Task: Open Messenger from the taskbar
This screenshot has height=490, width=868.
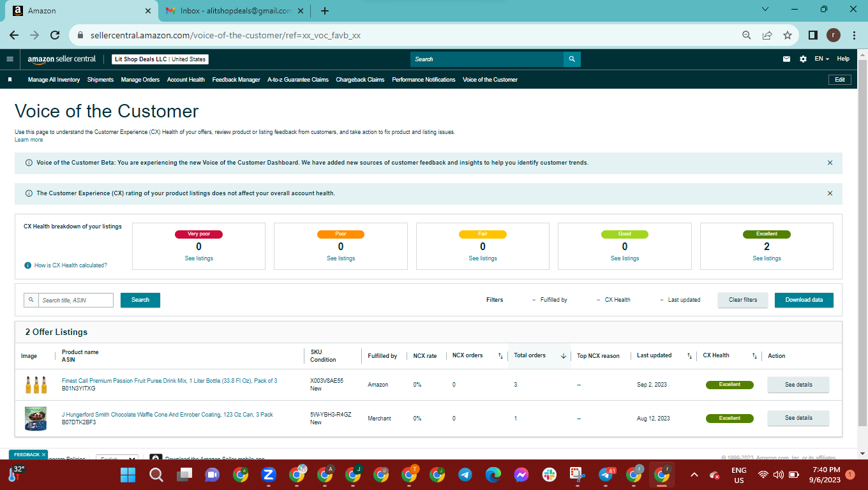Action: (x=521, y=475)
